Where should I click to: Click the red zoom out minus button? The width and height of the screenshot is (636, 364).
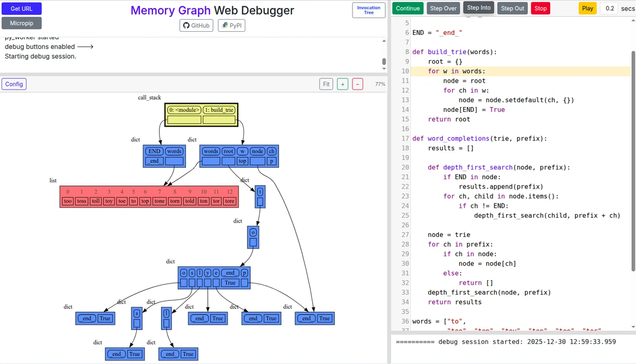tap(358, 84)
